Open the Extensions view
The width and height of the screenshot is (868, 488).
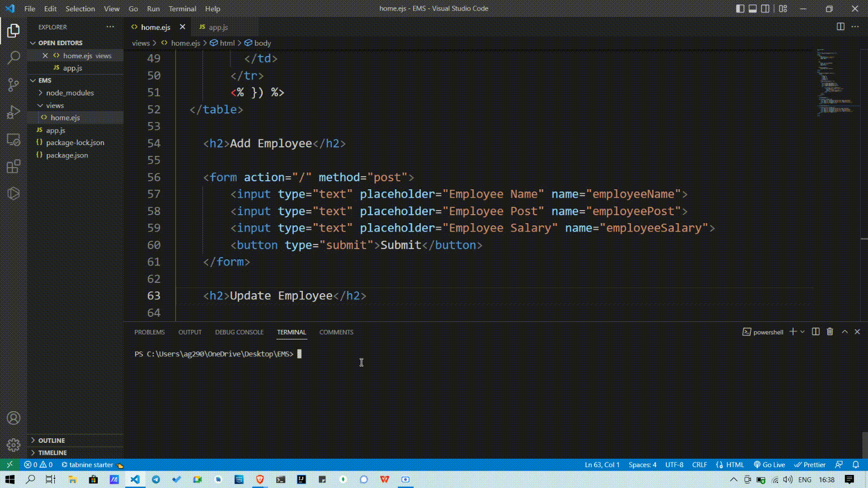pyautogui.click(x=14, y=167)
